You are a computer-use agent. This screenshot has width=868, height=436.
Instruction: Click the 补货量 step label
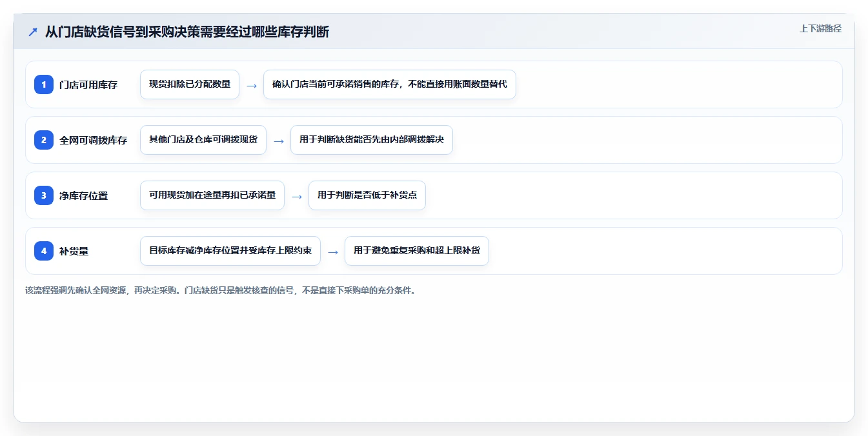(74, 251)
